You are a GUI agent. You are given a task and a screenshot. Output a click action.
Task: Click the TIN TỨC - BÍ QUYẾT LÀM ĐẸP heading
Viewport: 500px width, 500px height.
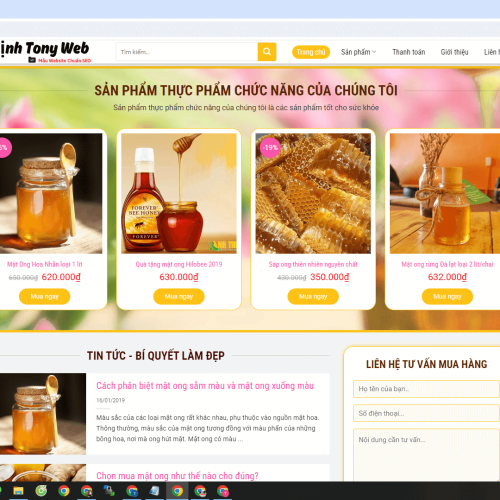tap(156, 356)
